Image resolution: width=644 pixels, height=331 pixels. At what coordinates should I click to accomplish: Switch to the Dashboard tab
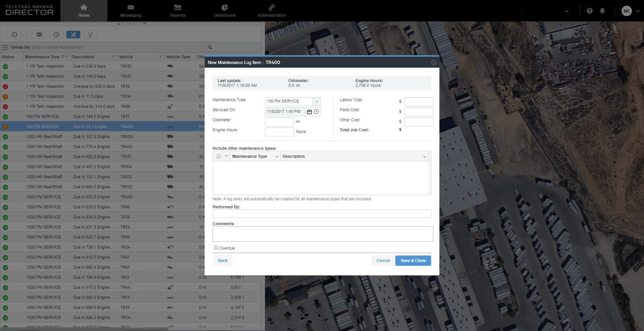tap(224, 11)
